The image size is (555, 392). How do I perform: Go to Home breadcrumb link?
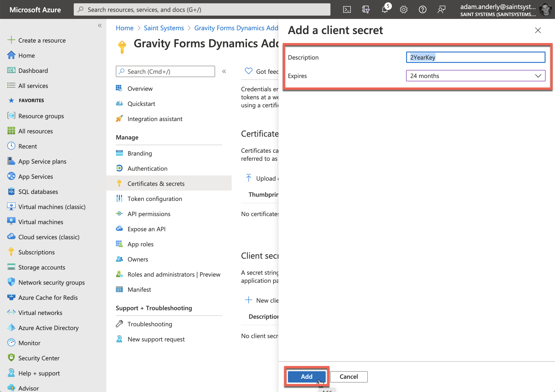pyautogui.click(x=125, y=28)
